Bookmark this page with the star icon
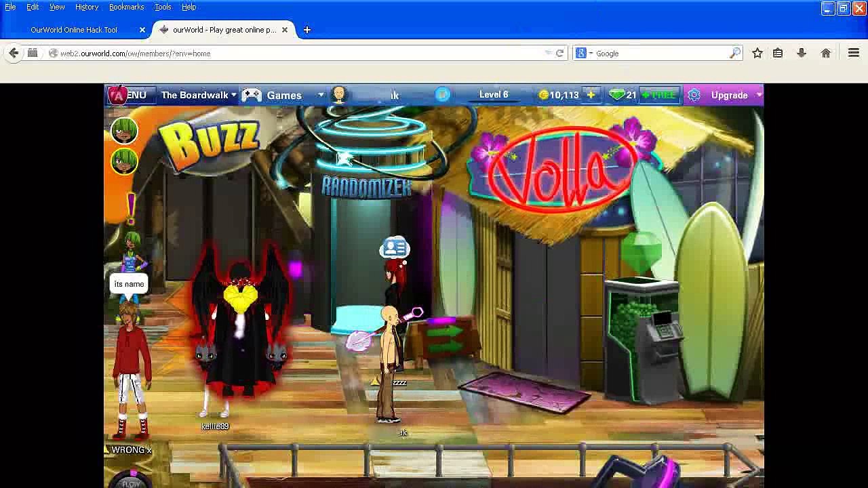 757,53
